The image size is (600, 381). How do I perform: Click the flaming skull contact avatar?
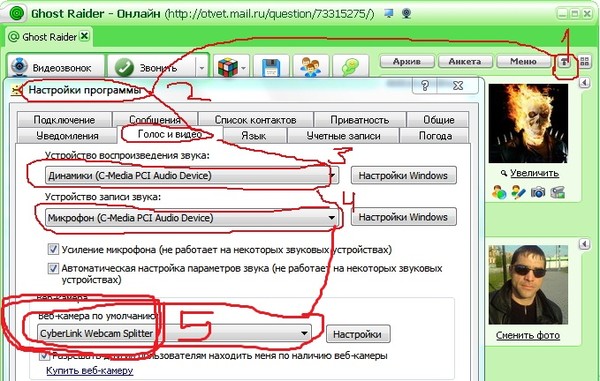pos(528,124)
